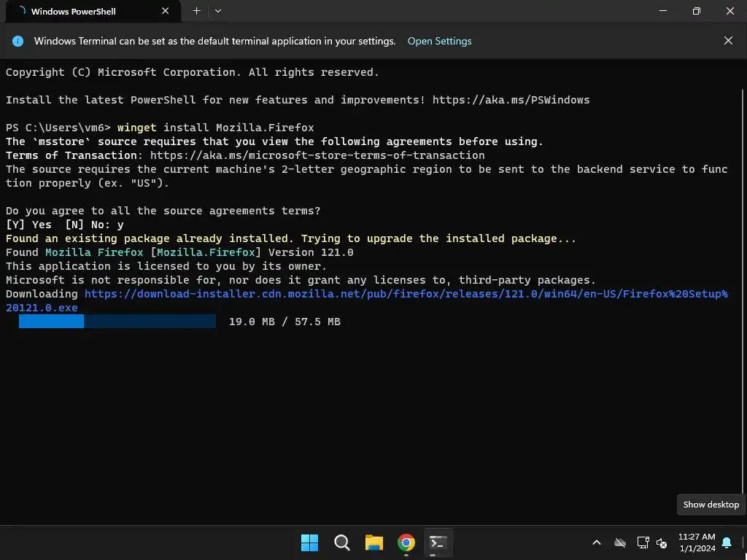747x560 pixels.
Task: Expand the new tab profile dropdown
Action: click(x=217, y=11)
